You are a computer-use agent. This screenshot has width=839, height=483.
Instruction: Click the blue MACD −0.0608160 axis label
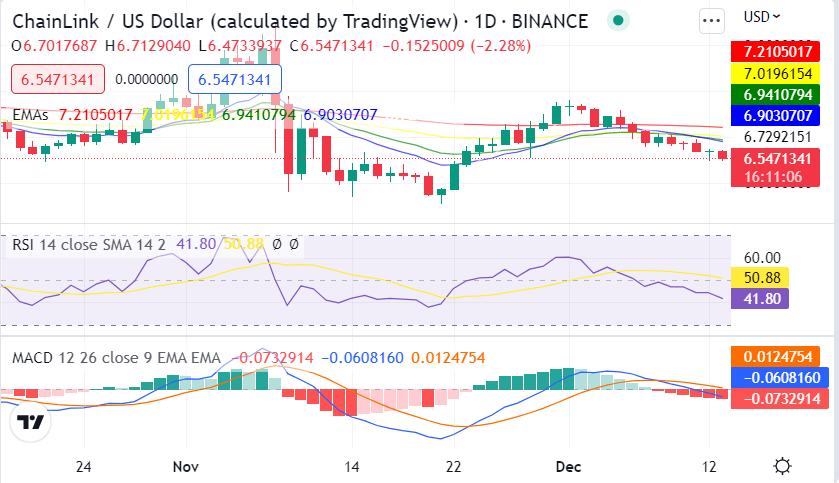coord(780,378)
